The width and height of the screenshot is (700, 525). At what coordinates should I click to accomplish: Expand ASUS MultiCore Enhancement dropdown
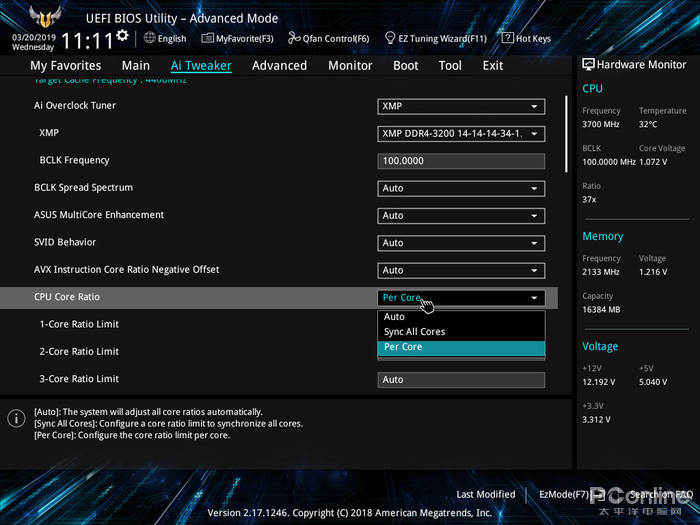pyautogui.click(x=461, y=216)
